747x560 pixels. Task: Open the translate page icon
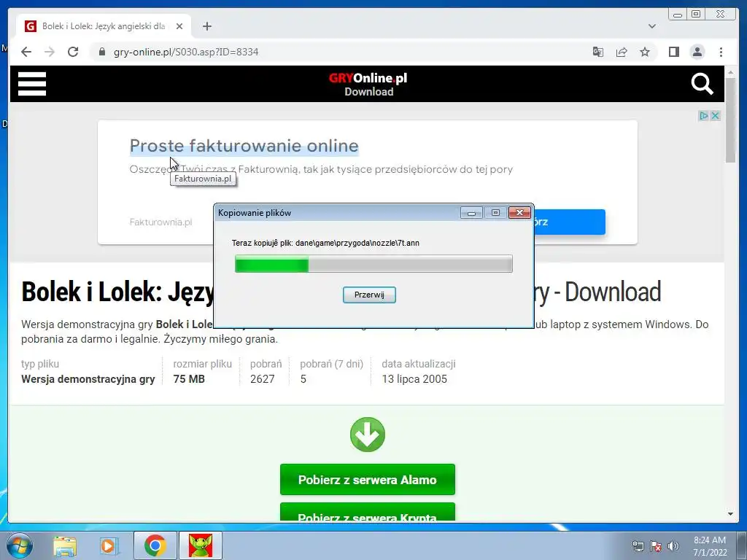pos(598,52)
